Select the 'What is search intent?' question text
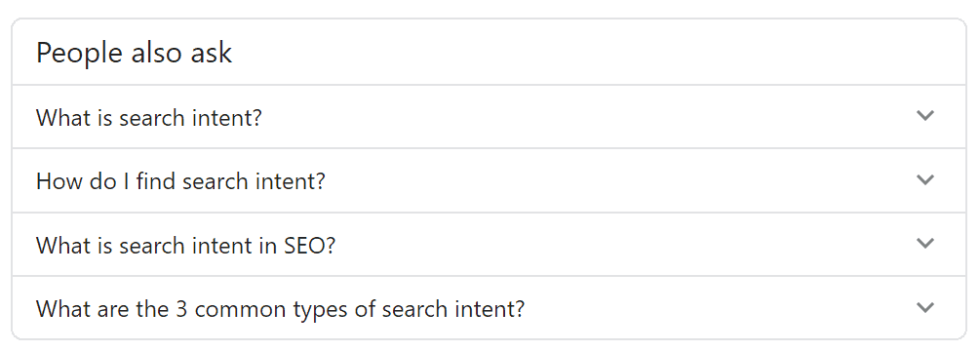This screenshot has height=351, width=980. point(148,117)
